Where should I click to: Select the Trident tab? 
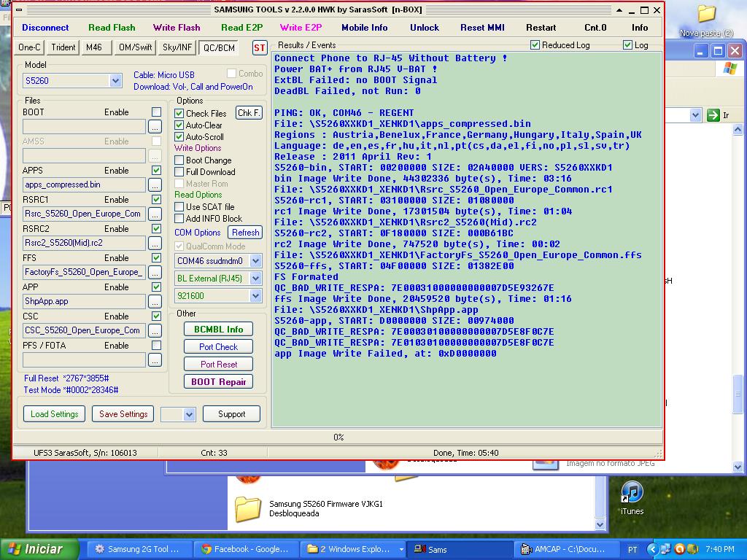[x=63, y=47]
